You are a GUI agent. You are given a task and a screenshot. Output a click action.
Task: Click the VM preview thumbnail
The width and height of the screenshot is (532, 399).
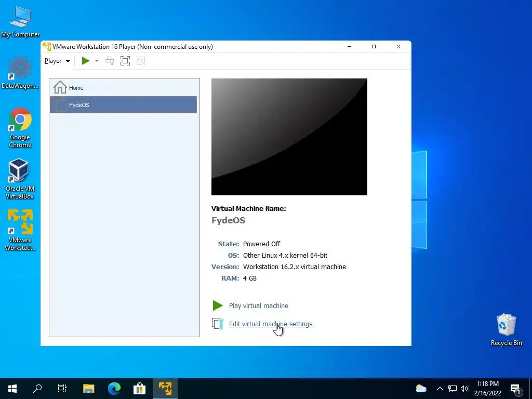click(x=289, y=137)
